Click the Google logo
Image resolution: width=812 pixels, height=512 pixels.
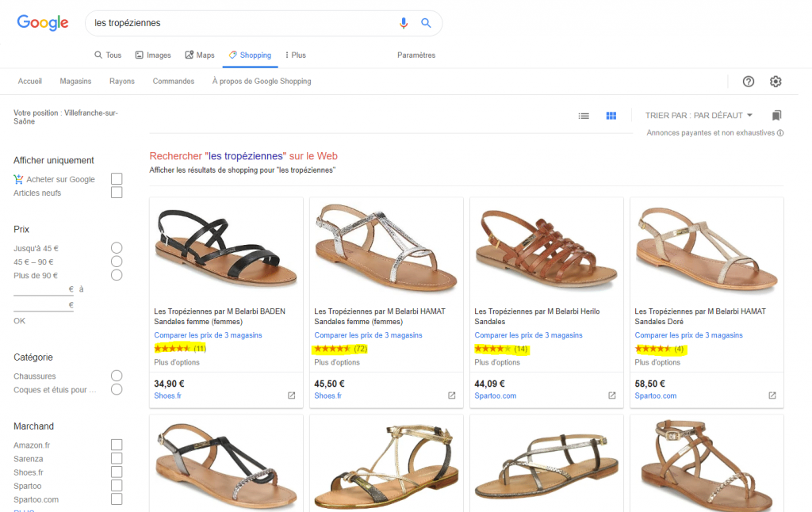click(43, 23)
